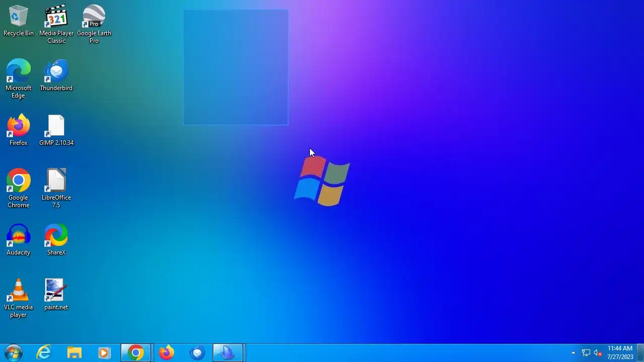Select the LibreOffice 7.5 desktop shortcut
This screenshot has width=644, height=362.
pos(56,189)
